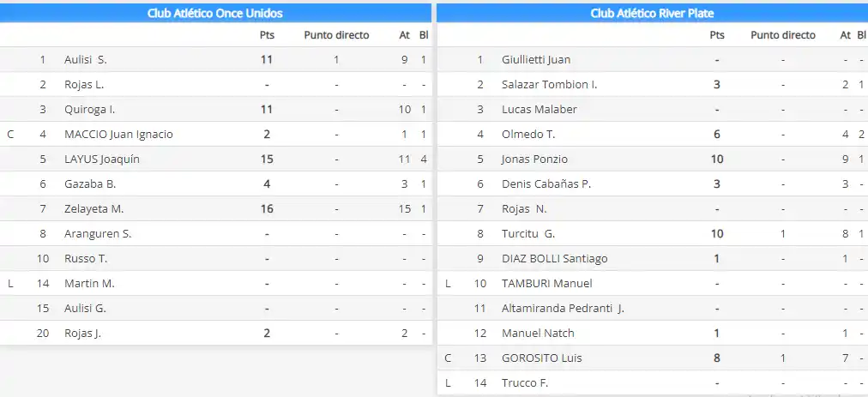Select DIAZ BOLLI Santiago

554,259
